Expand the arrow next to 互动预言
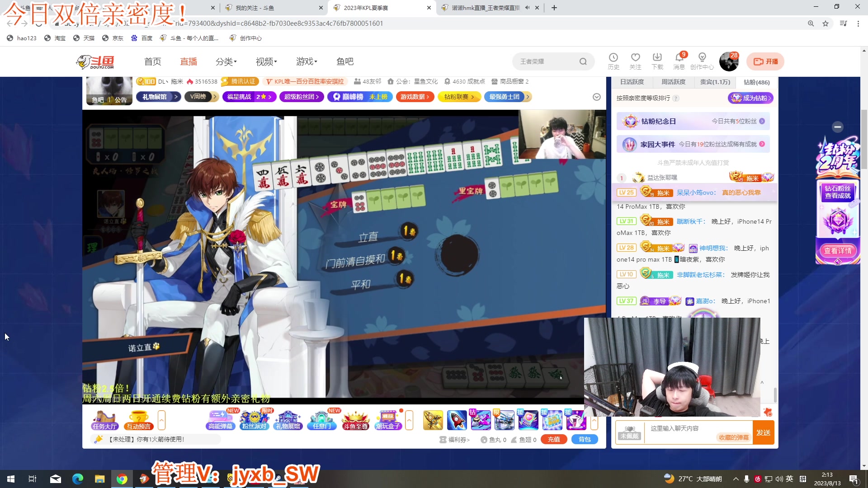The width and height of the screenshot is (868, 488). 161,420
